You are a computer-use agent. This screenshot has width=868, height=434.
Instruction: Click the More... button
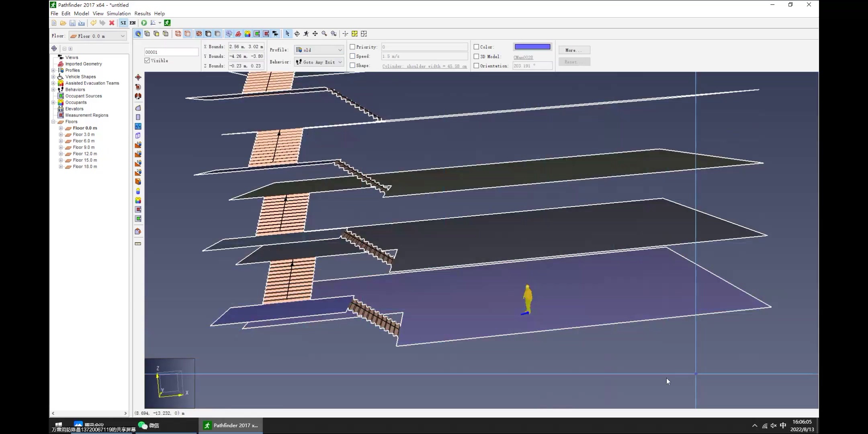[574, 50]
